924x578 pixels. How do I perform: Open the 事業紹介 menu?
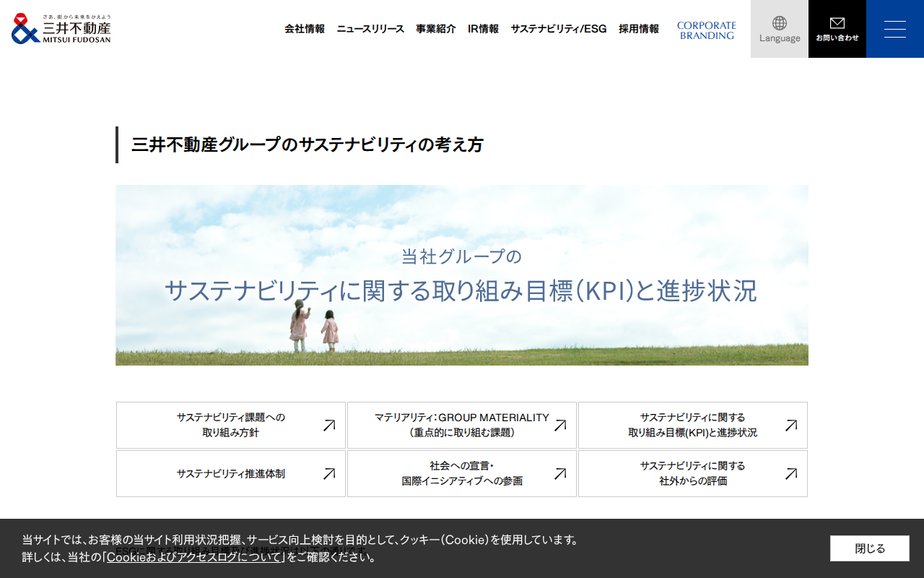(436, 29)
